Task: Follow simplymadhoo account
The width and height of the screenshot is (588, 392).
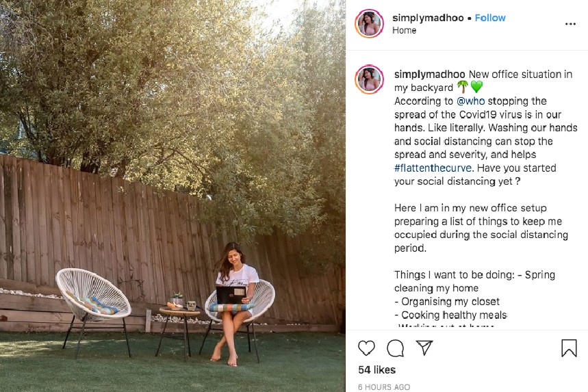Action: click(490, 18)
